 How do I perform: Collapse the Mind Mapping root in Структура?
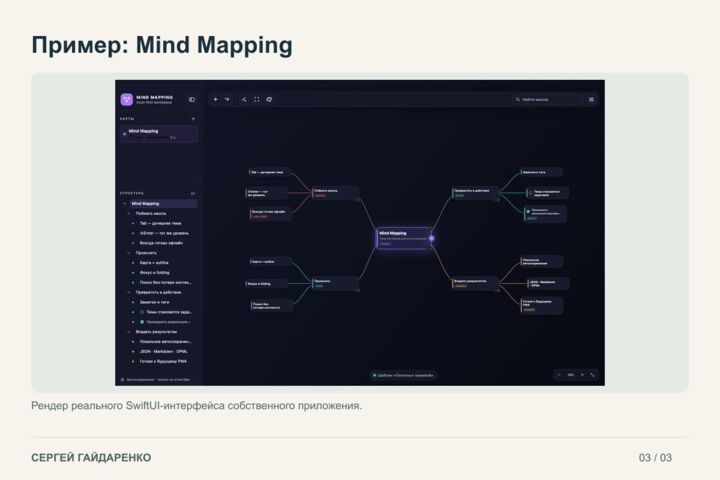(x=124, y=203)
